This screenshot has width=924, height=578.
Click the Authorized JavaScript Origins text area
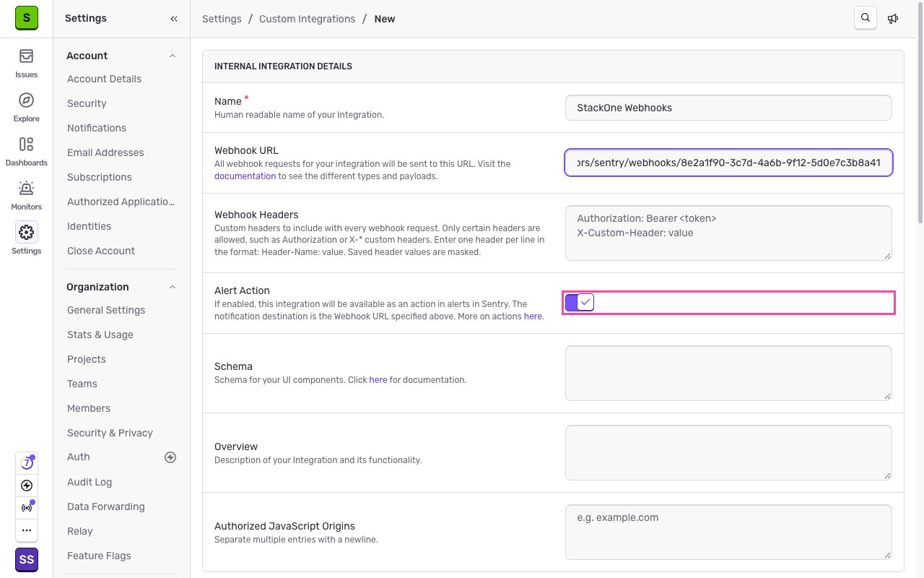pyautogui.click(x=728, y=532)
